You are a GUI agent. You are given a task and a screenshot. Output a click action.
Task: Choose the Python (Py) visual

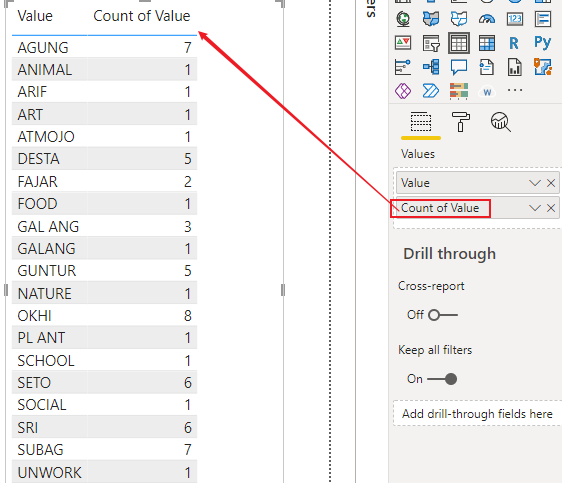[x=543, y=43]
